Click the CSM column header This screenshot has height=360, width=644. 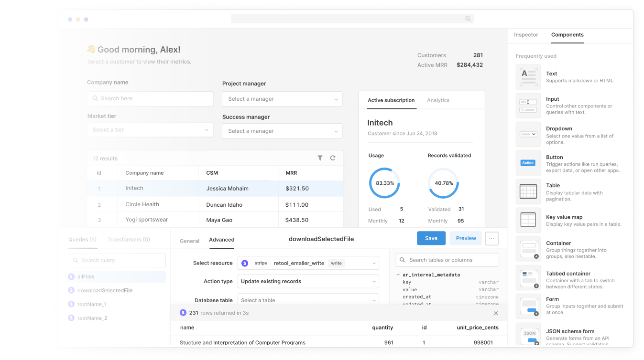[x=239, y=173]
